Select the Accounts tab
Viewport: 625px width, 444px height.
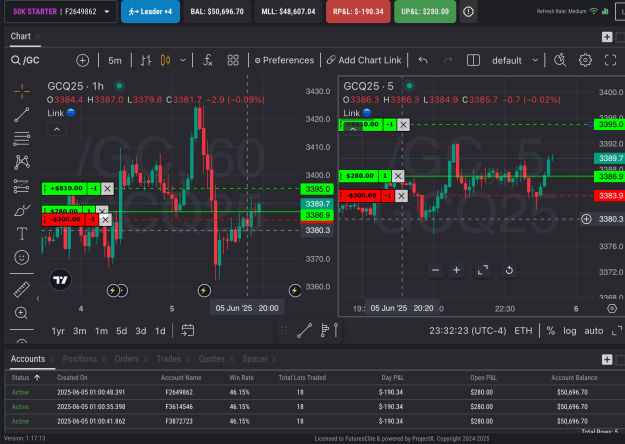tap(28, 359)
